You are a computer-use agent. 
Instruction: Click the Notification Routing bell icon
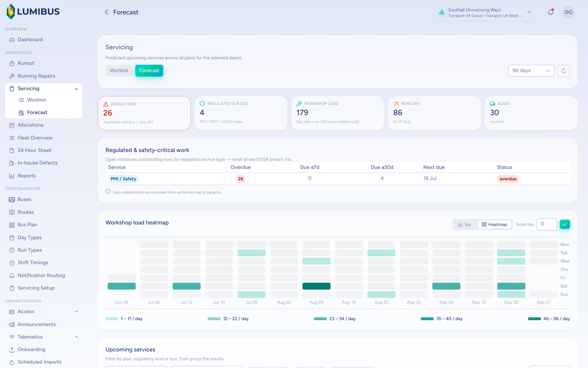coord(12,275)
